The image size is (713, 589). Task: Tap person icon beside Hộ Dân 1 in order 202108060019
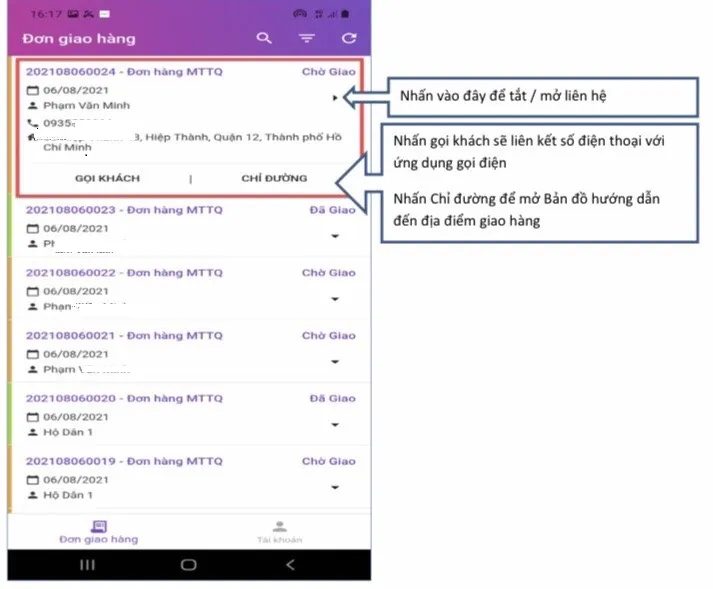tap(32, 495)
